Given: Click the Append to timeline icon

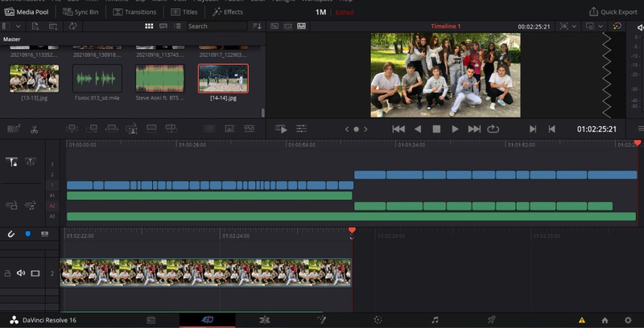Looking at the screenshot, I should coord(92,129).
